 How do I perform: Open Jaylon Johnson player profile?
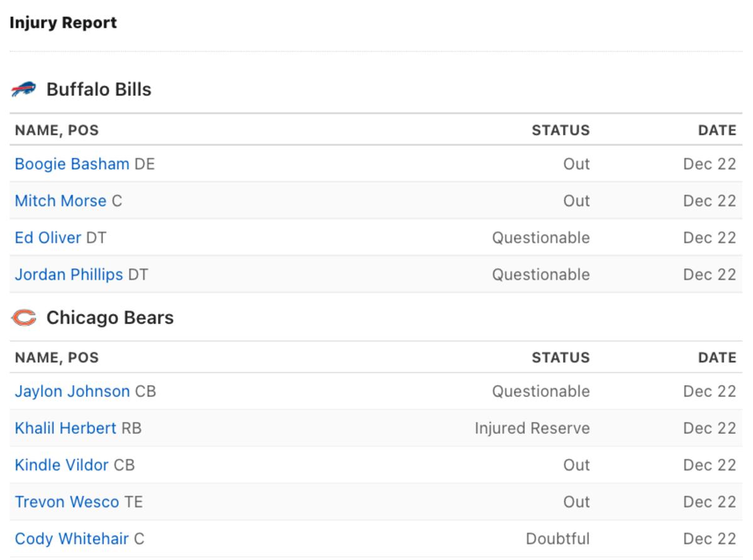click(x=72, y=391)
